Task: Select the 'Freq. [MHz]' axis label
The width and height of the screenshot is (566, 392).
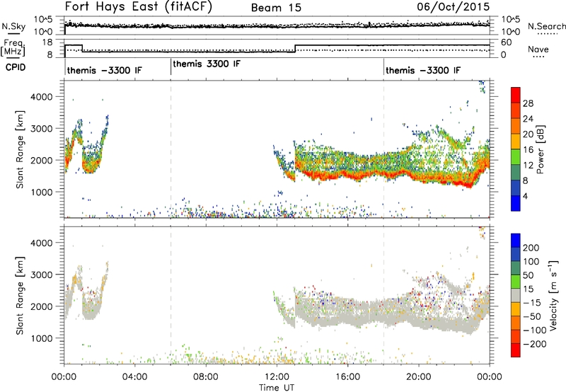Action: click(13, 47)
